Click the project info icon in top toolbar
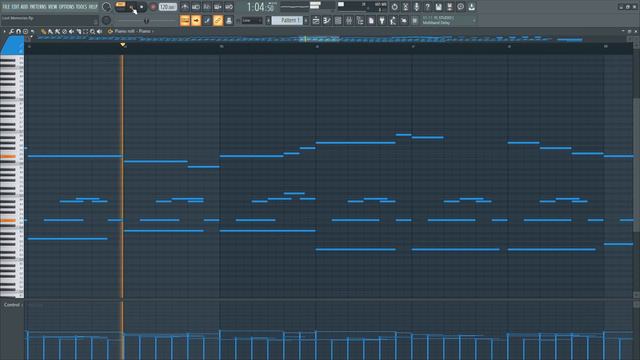 [460, 7]
